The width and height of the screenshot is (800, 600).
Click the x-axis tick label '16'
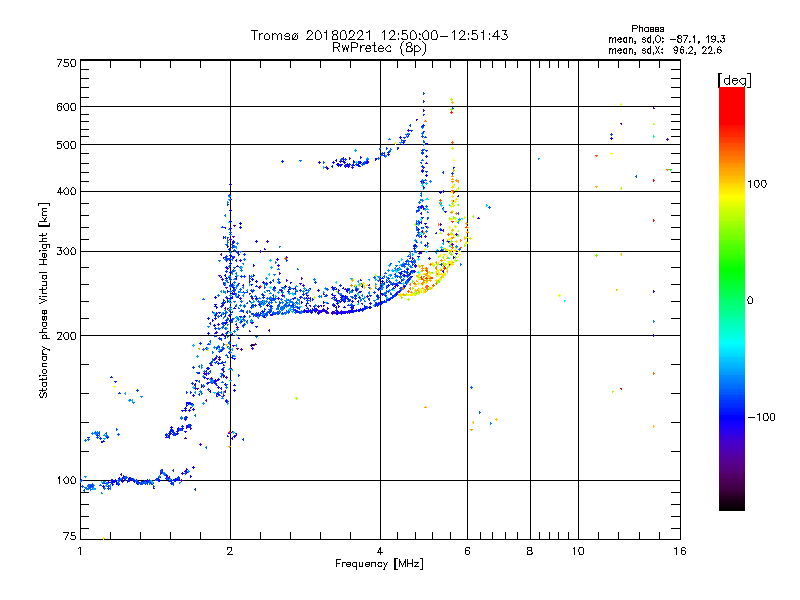click(x=680, y=551)
